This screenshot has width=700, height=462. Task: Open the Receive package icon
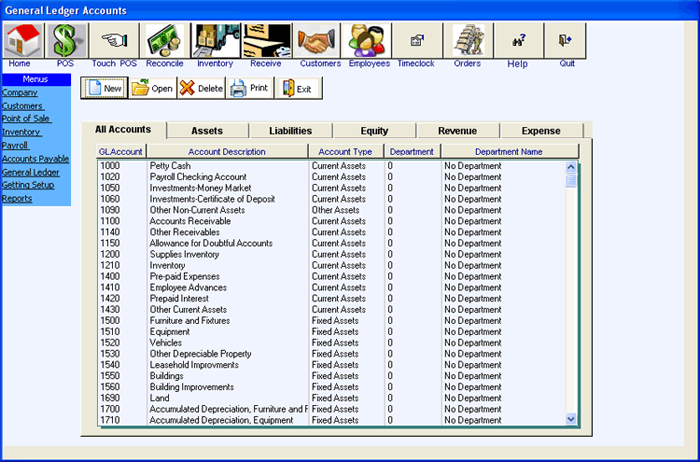pos(266,41)
